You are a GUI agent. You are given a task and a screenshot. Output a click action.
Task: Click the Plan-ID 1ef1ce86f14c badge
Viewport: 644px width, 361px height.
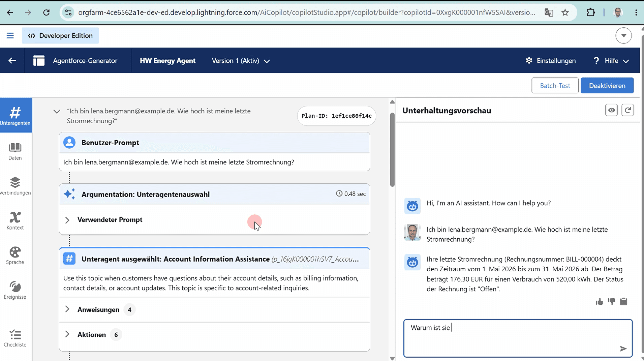tap(336, 116)
